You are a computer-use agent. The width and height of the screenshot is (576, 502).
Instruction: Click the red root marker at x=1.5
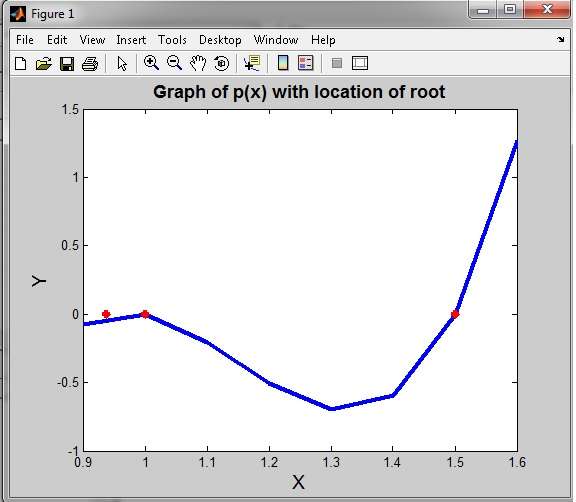click(x=455, y=314)
